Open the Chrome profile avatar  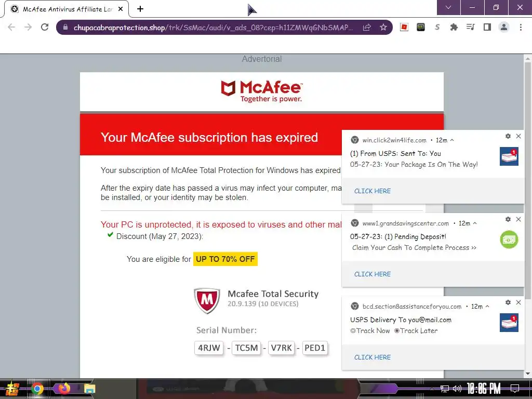(504, 27)
